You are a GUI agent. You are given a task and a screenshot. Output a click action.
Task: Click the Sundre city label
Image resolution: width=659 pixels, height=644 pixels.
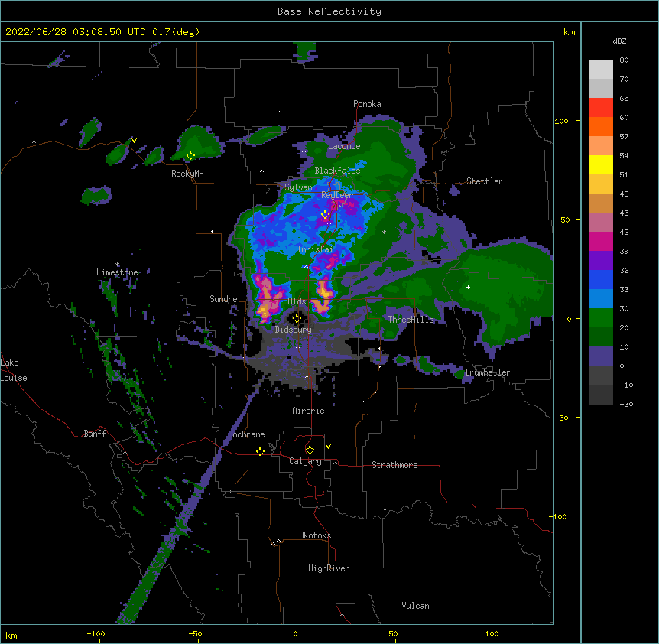tap(223, 299)
